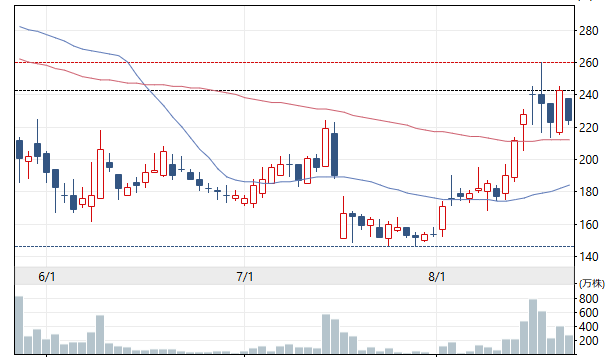
Task: Select the 7/1 date label
Action: pyautogui.click(x=245, y=277)
